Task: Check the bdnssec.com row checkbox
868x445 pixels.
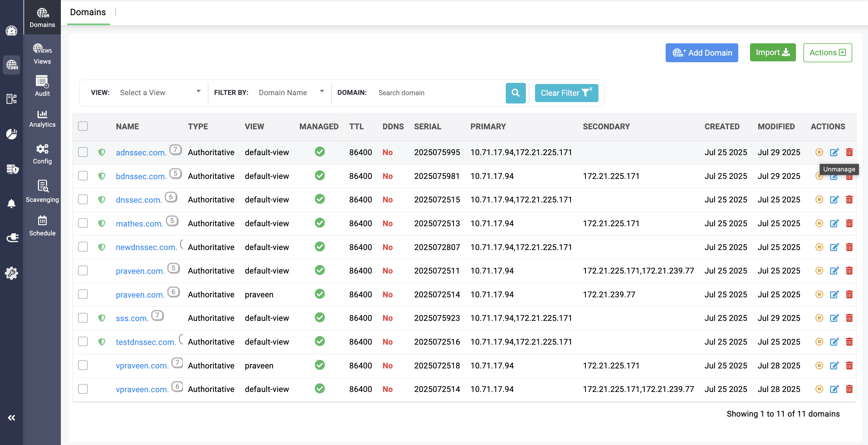Action: [x=83, y=176]
